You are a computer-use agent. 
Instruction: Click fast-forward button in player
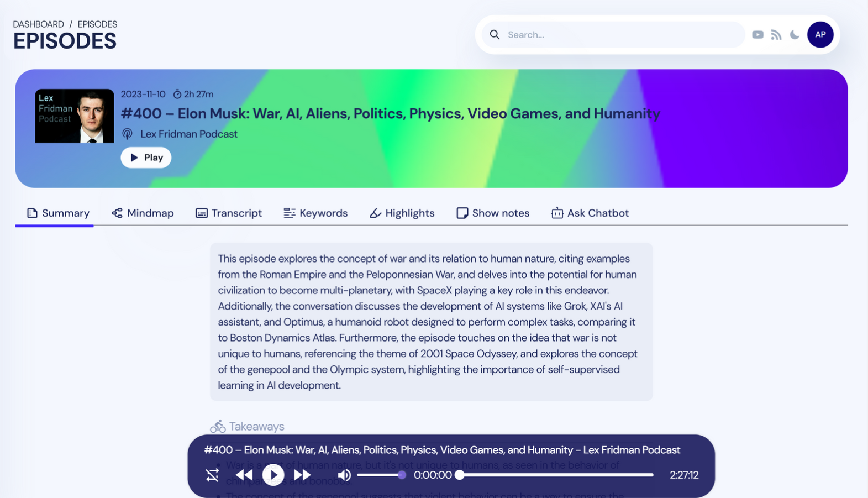(302, 475)
